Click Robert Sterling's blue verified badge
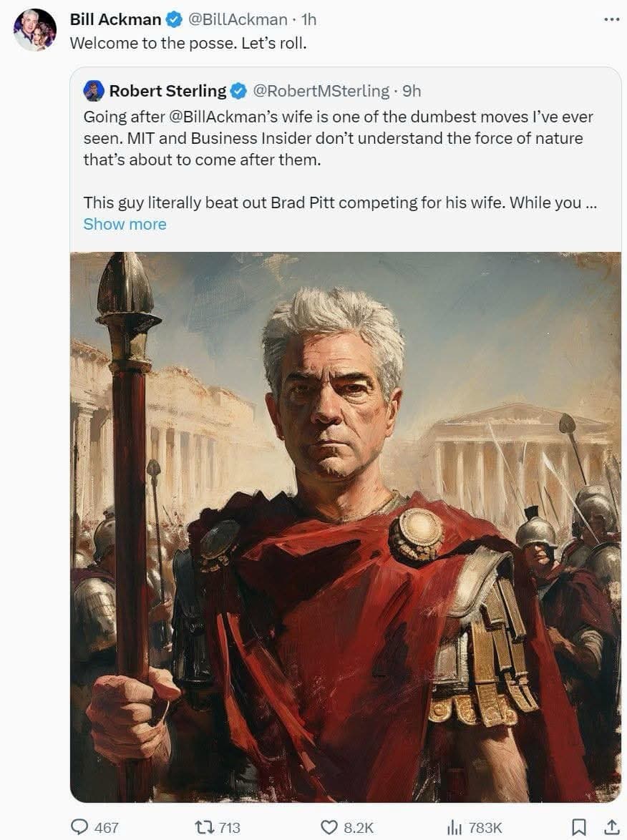 (238, 91)
